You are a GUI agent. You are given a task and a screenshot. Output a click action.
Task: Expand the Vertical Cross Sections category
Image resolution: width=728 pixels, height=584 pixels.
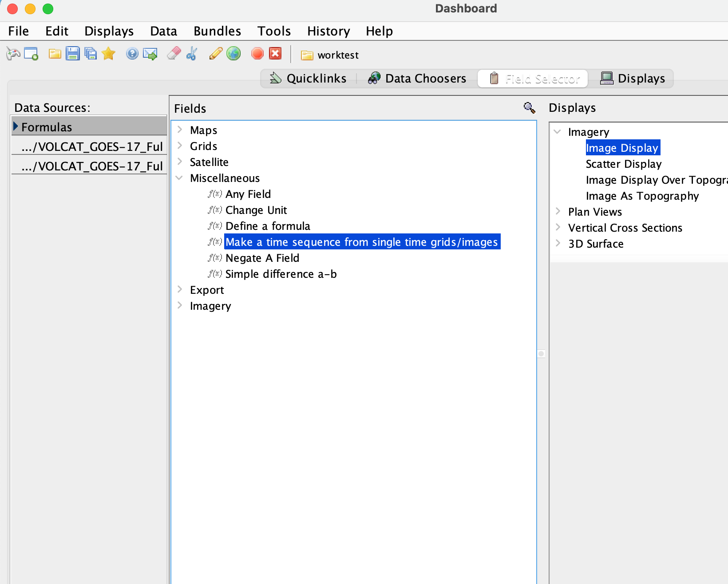[558, 228]
